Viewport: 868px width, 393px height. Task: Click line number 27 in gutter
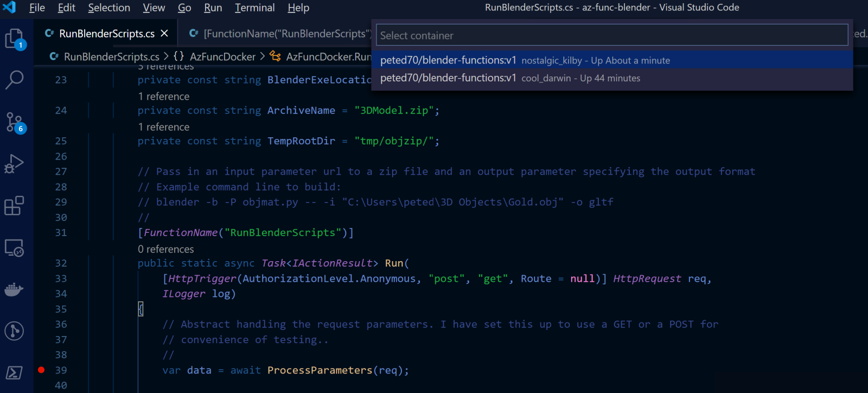(61, 172)
